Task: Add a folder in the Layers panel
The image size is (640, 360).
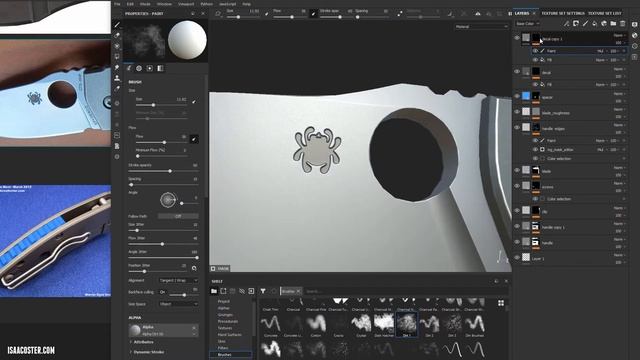Action: (613, 24)
